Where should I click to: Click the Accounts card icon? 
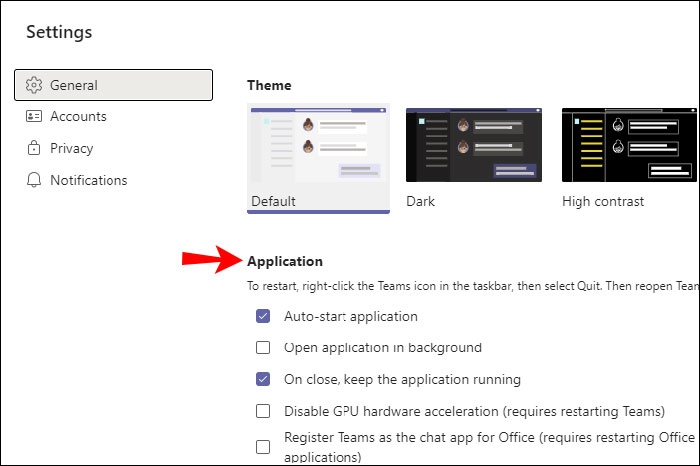(34, 116)
